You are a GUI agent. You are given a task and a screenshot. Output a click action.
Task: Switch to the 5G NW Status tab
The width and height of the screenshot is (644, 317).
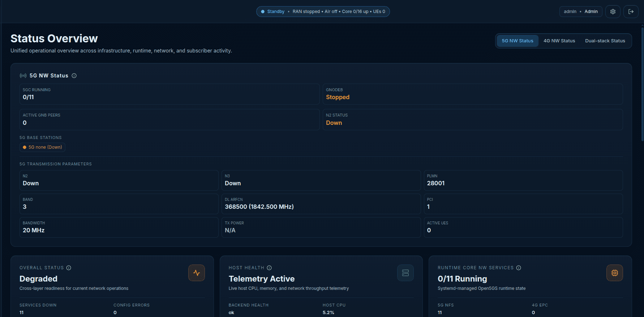point(518,41)
